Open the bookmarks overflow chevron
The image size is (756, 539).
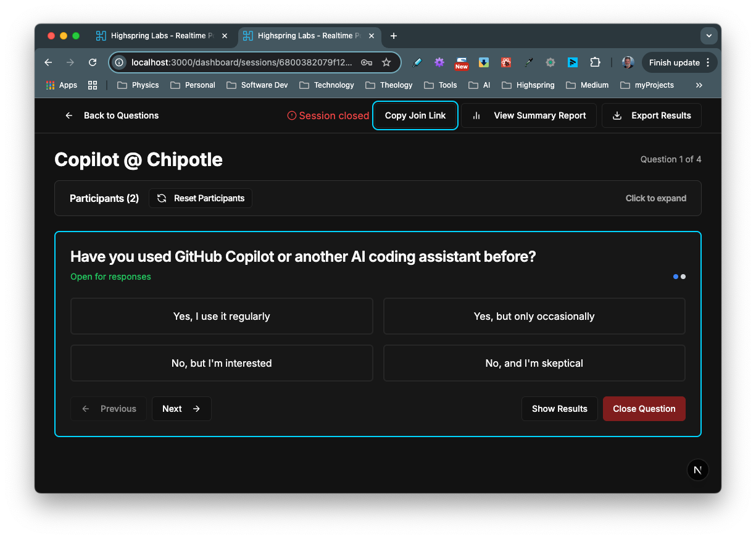click(699, 85)
